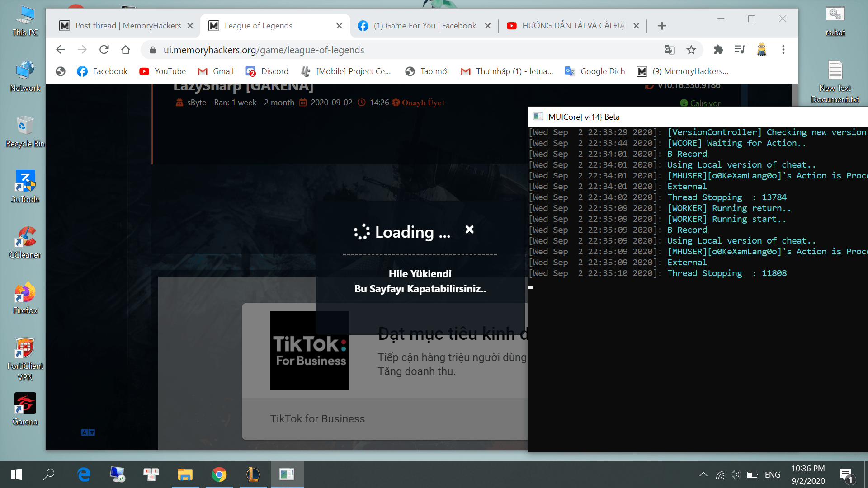
Task: Launch Garena from desktop
Action: 25,409
